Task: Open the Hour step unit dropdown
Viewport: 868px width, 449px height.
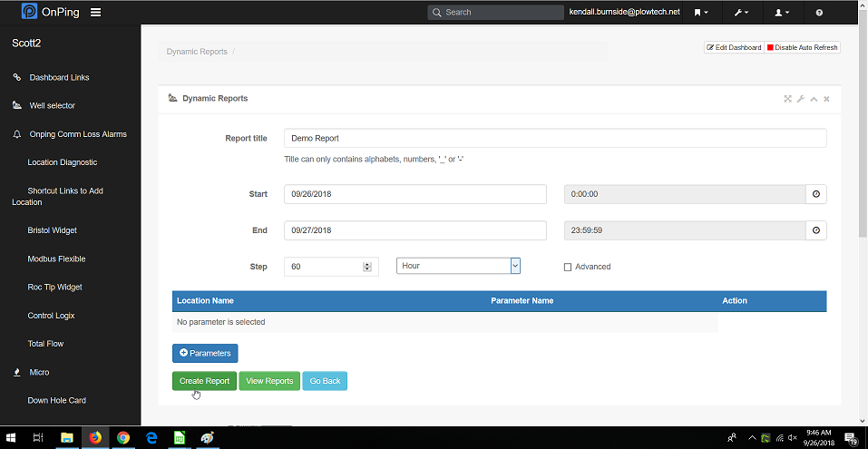Action: tap(458, 266)
